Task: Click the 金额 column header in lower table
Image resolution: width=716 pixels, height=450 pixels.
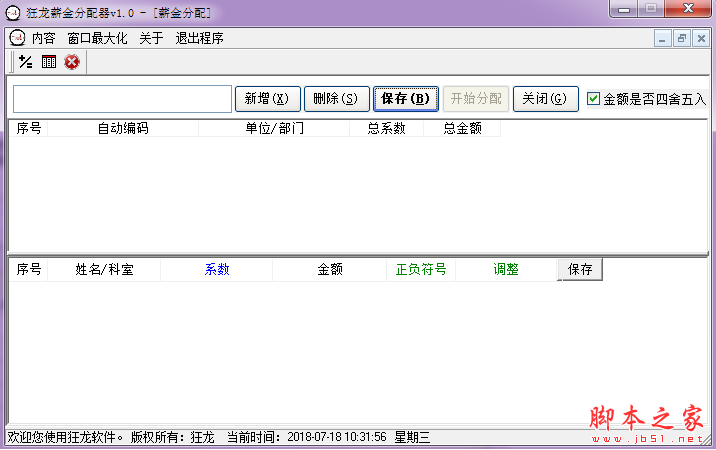Action: tap(330, 270)
